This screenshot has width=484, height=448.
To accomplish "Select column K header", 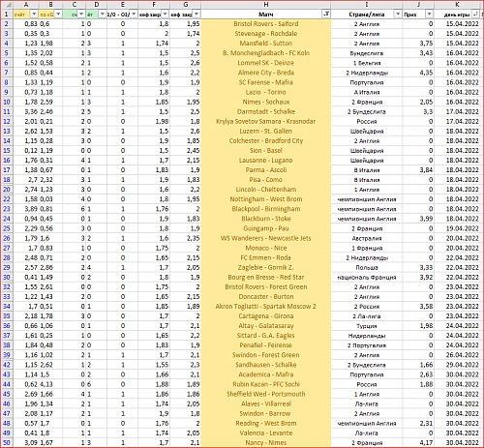I will coord(457,5).
